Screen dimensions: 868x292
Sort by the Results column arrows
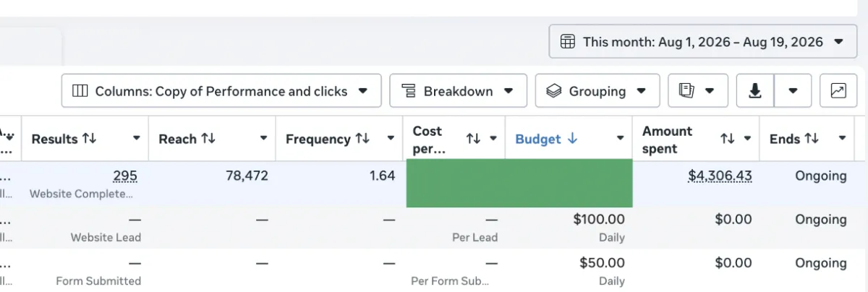[90, 139]
